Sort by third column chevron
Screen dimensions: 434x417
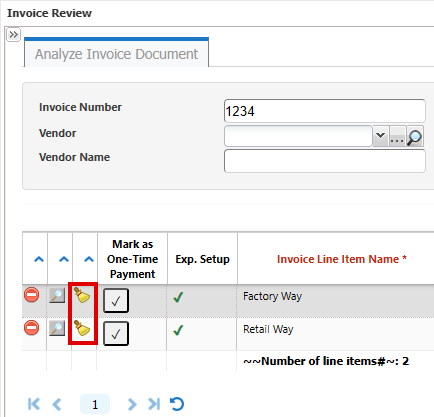(x=89, y=259)
